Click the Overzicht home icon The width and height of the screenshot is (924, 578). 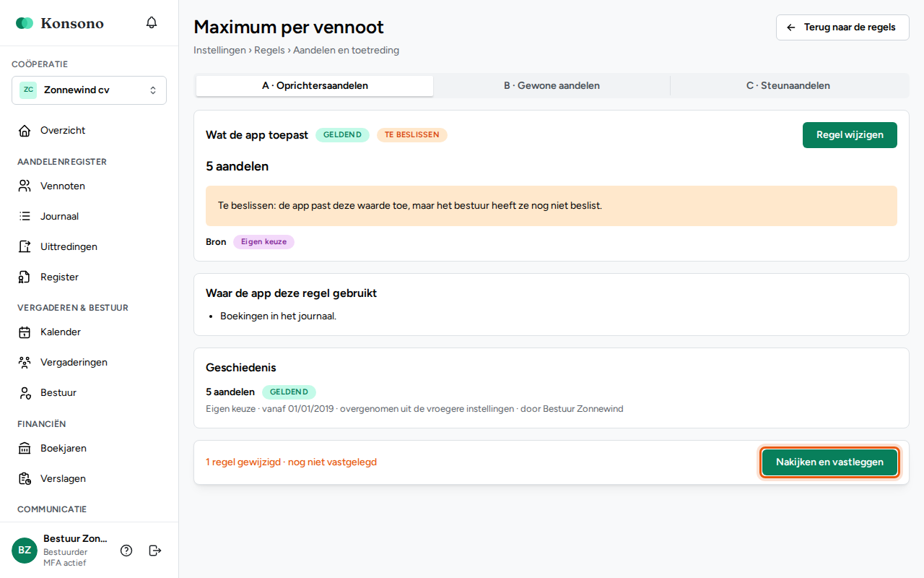[x=25, y=131]
